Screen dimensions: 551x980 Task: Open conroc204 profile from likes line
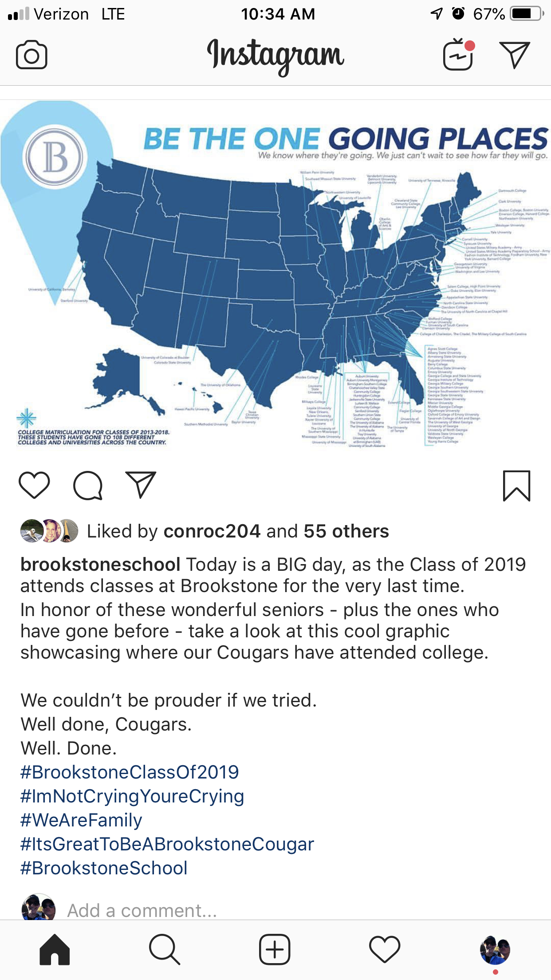(x=212, y=531)
